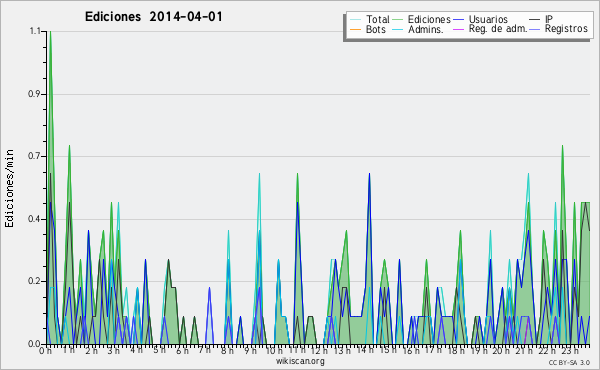600x370 pixels.
Task: Click the 'Registros' legend label
Action: 566,29
